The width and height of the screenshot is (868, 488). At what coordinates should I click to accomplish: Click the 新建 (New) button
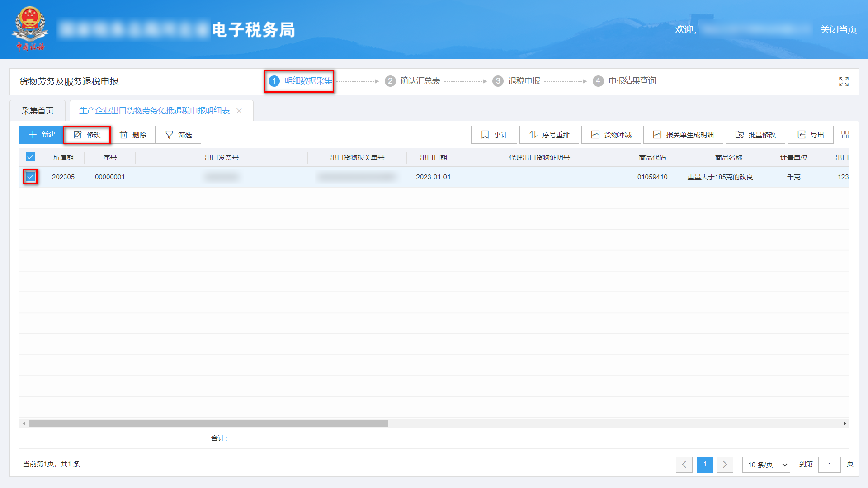(x=41, y=134)
